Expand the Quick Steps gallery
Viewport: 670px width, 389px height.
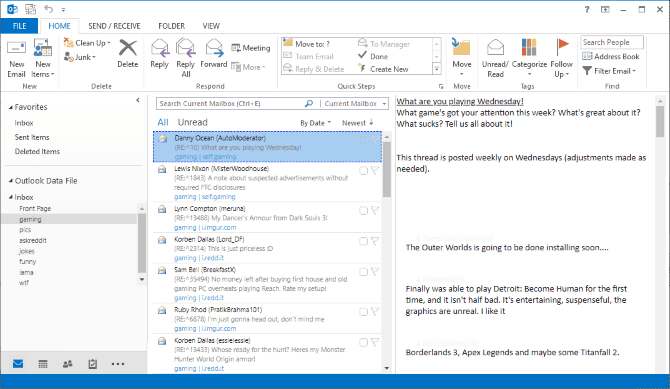pyautogui.click(x=437, y=68)
